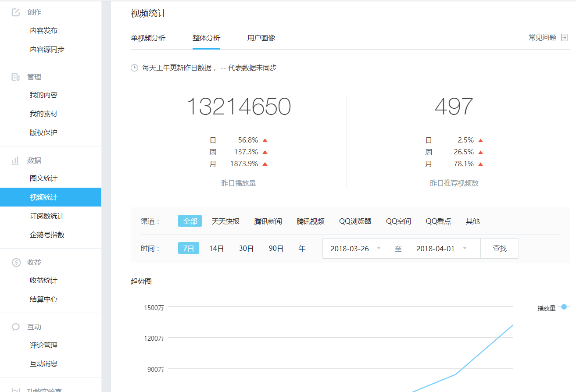Click the 数据 bar-chart icon in sidebar

tap(16, 160)
